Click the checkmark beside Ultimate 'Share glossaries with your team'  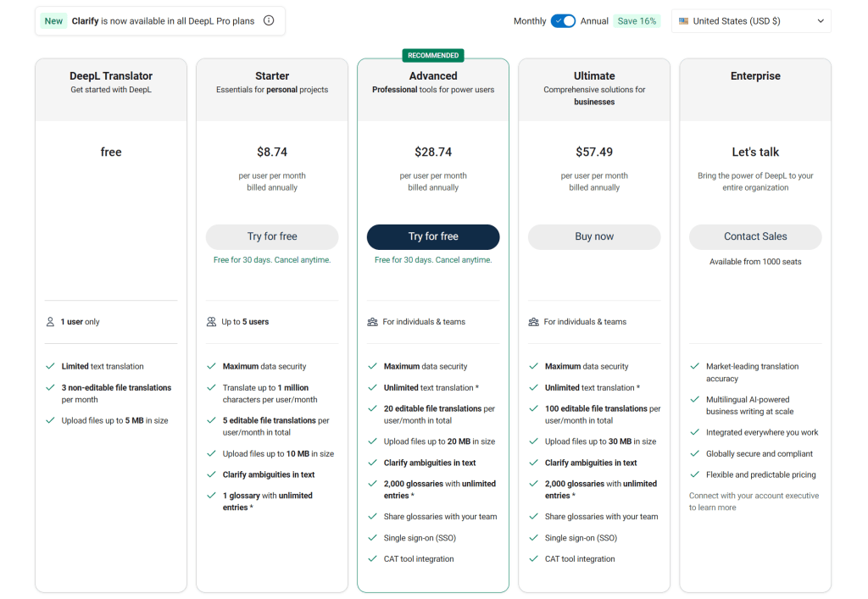(x=534, y=516)
